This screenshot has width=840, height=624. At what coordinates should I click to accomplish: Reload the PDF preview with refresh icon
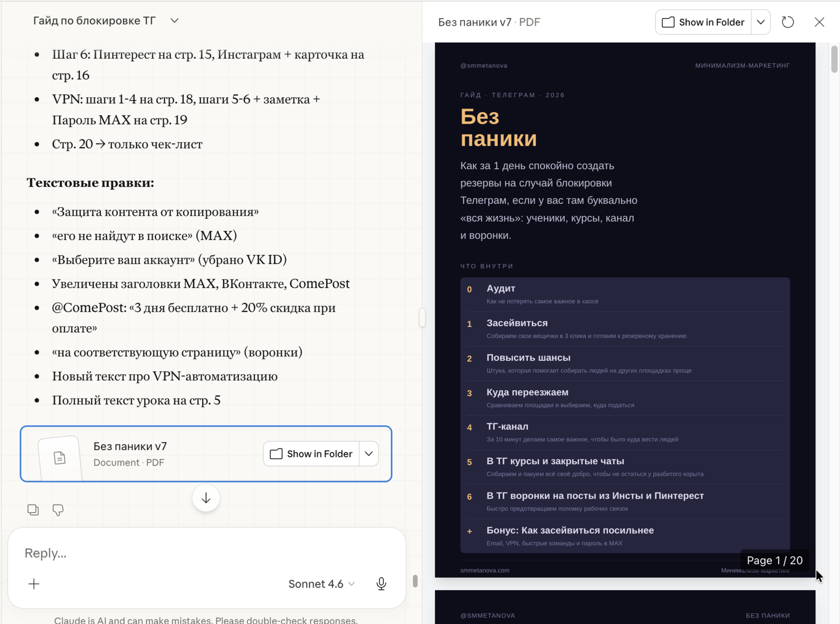pyautogui.click(x=787, y=22)
